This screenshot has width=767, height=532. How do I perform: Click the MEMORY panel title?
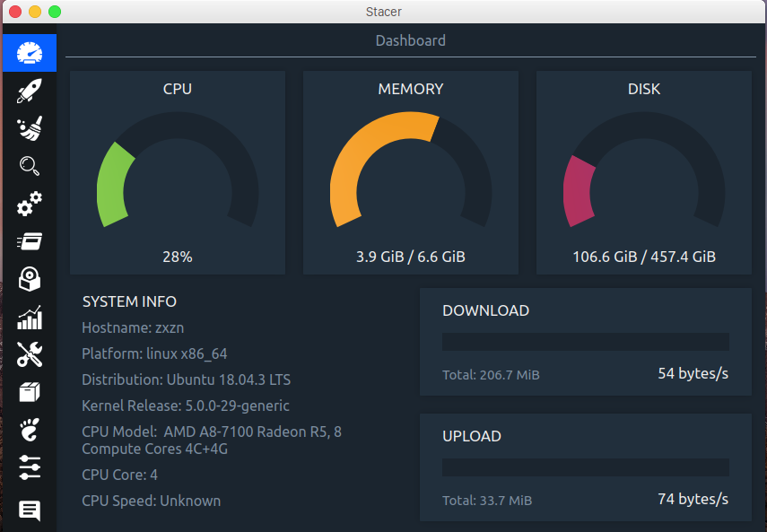coord(410,89)
